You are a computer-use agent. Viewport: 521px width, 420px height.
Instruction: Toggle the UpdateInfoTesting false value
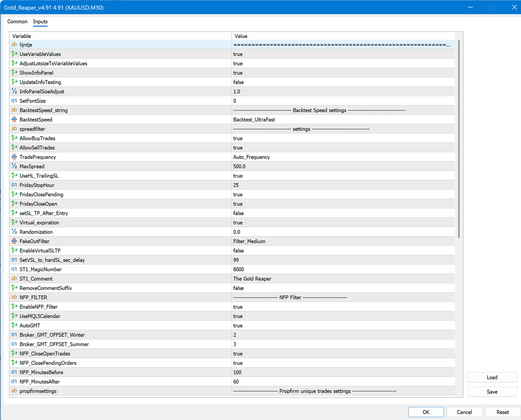[238, 82]
